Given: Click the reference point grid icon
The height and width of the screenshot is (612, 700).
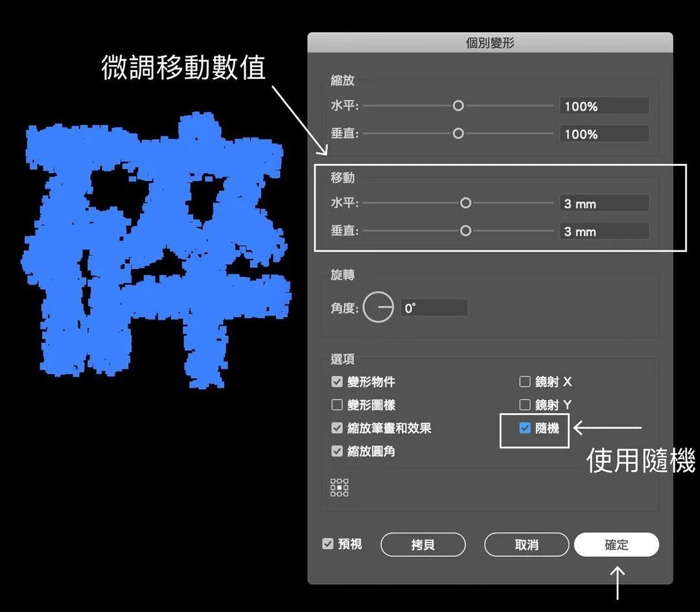Looking at the screenshot, I should (340, 488).
